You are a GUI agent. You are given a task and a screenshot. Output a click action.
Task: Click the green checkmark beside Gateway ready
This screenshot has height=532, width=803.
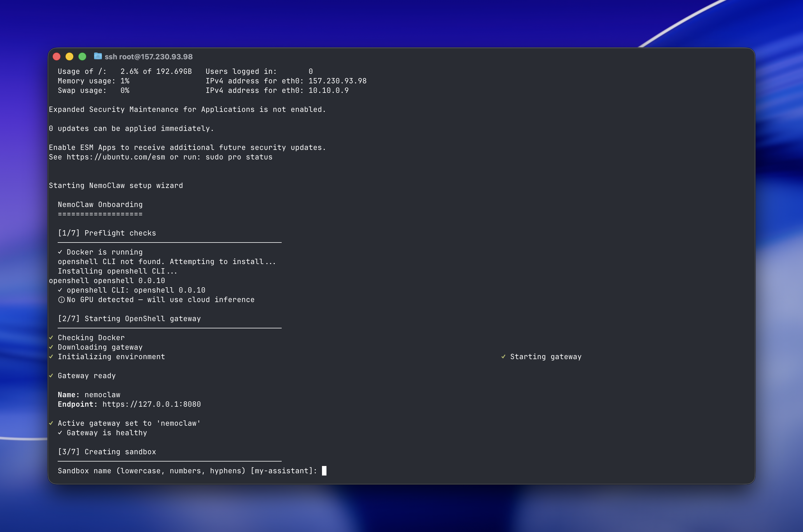pos(51,376)
